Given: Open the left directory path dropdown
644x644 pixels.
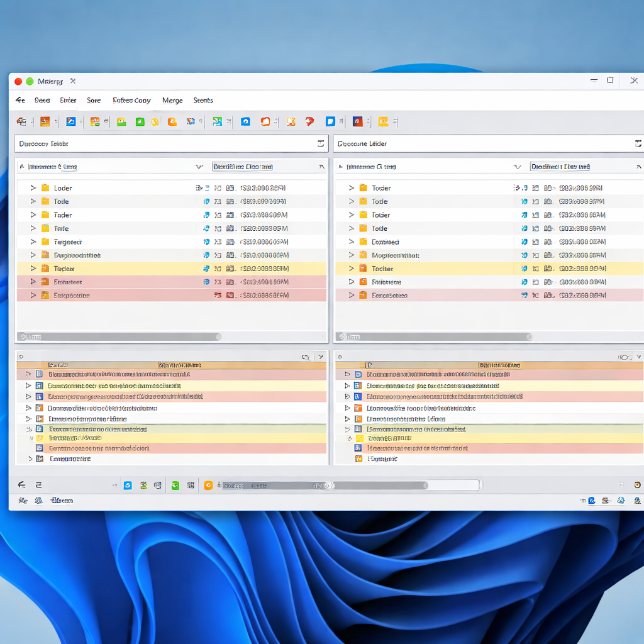Looking at the screenshot, I should tap(322, 143).
